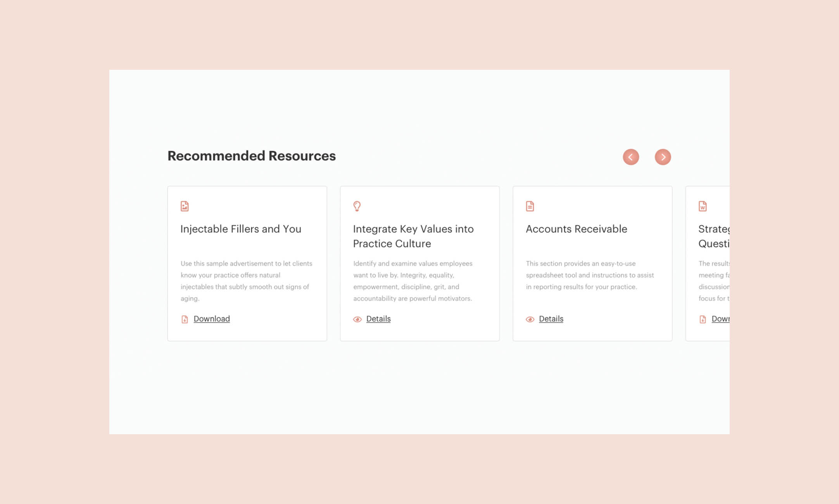Click lightbulb icon on Integrate Key Values card
The width and height of the screenshot is (839, 504).
point(357,206)
